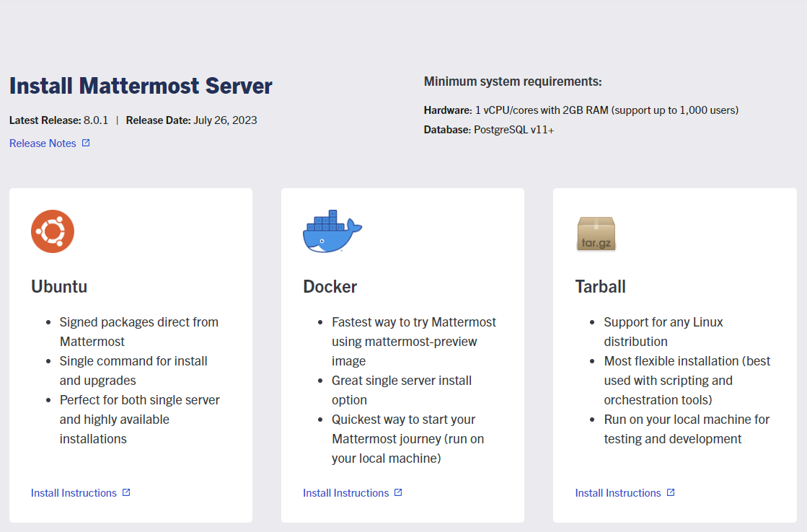This screenshot has width=807, height=532.
Task: Click 'Signed packages direct from Mattermost' bullet
Action: tap(139, 332)
